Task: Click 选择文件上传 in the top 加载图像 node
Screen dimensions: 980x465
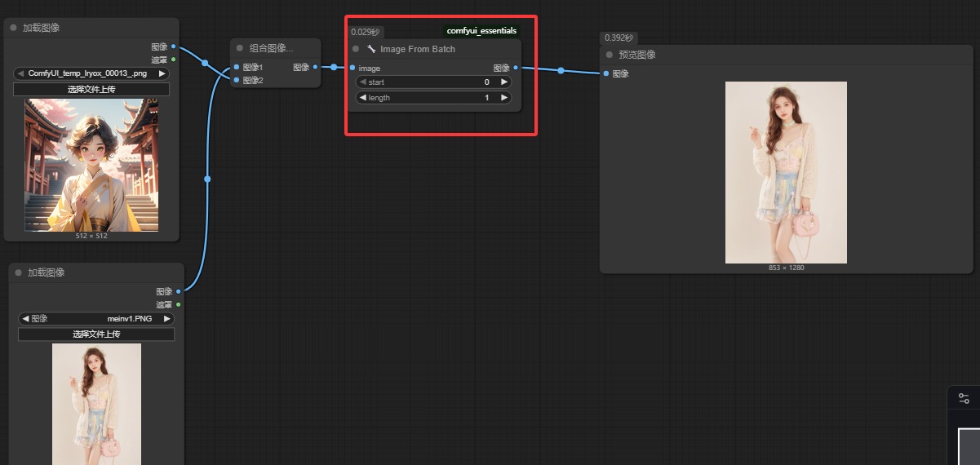Action: [91, 89]
